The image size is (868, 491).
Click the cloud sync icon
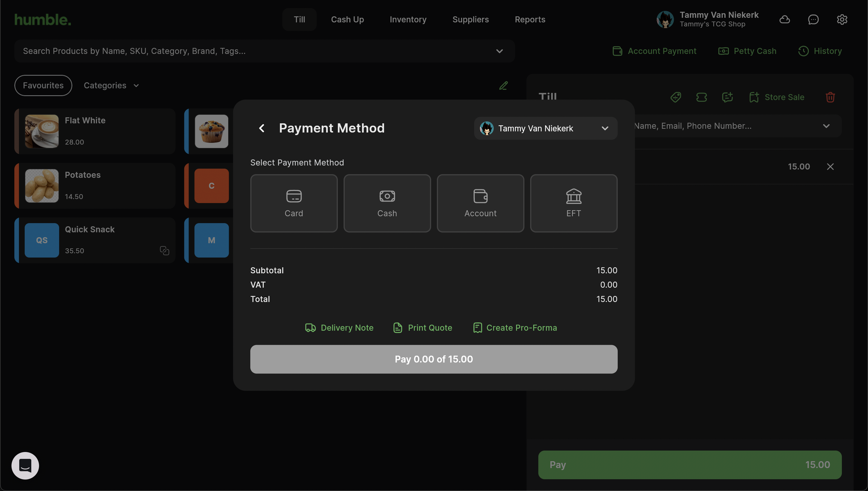coord(784,20)
